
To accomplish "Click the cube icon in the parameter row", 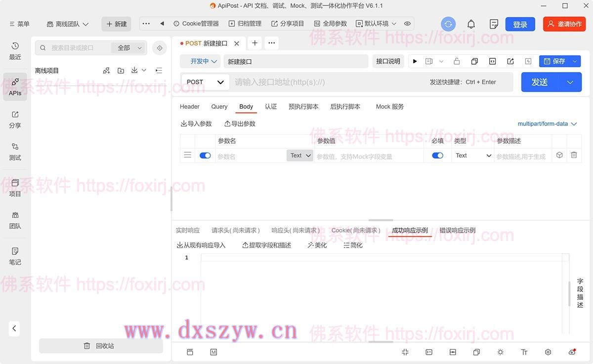I will click(x=559, y=155).
